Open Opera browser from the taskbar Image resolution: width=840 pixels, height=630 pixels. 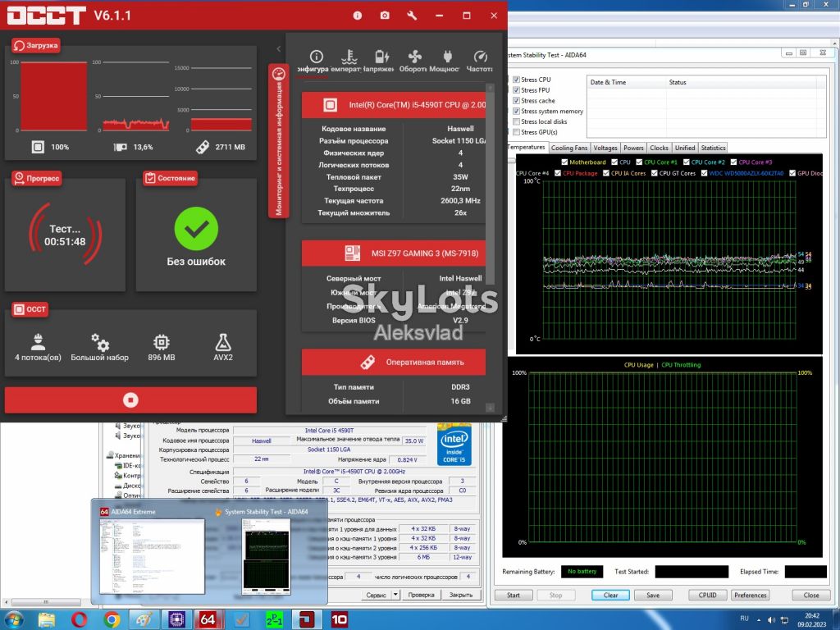tap(79, 620)
